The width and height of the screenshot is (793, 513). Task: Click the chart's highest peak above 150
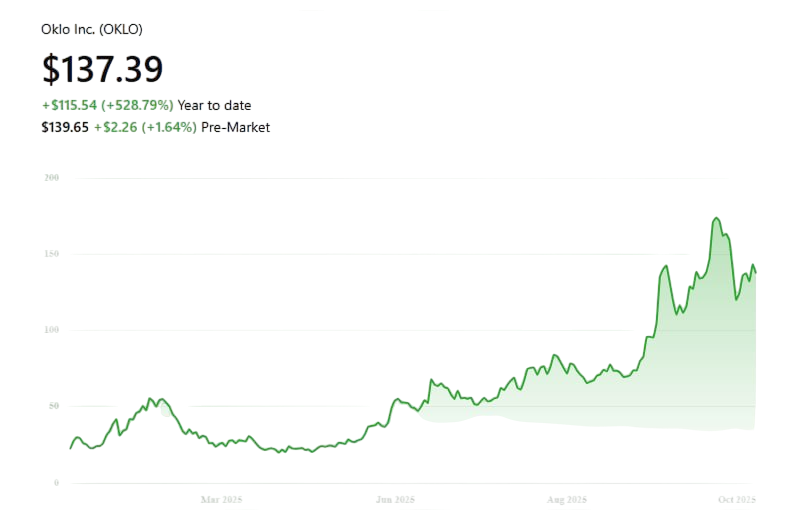[716, 217]
